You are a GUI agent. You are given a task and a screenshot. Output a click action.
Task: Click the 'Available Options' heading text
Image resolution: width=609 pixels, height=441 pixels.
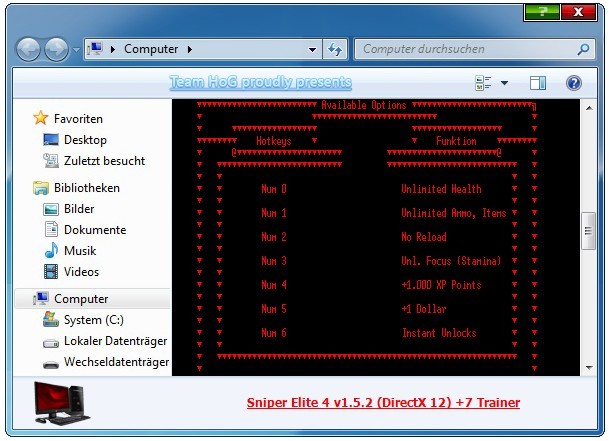pyautogui.click(x=363, y=105)
